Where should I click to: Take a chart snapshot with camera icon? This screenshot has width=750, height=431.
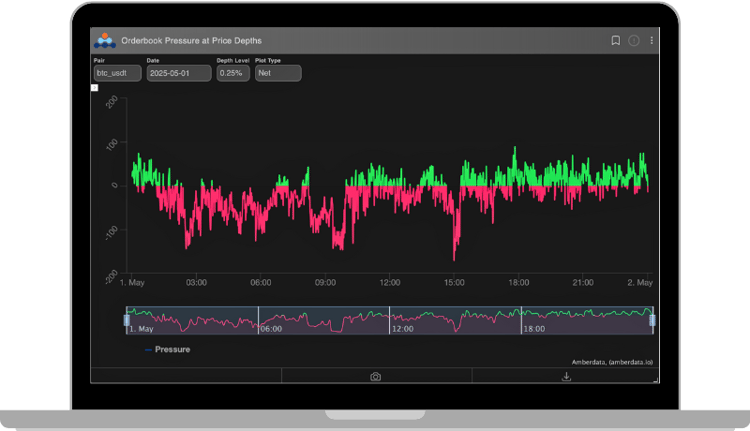(375, 377)
